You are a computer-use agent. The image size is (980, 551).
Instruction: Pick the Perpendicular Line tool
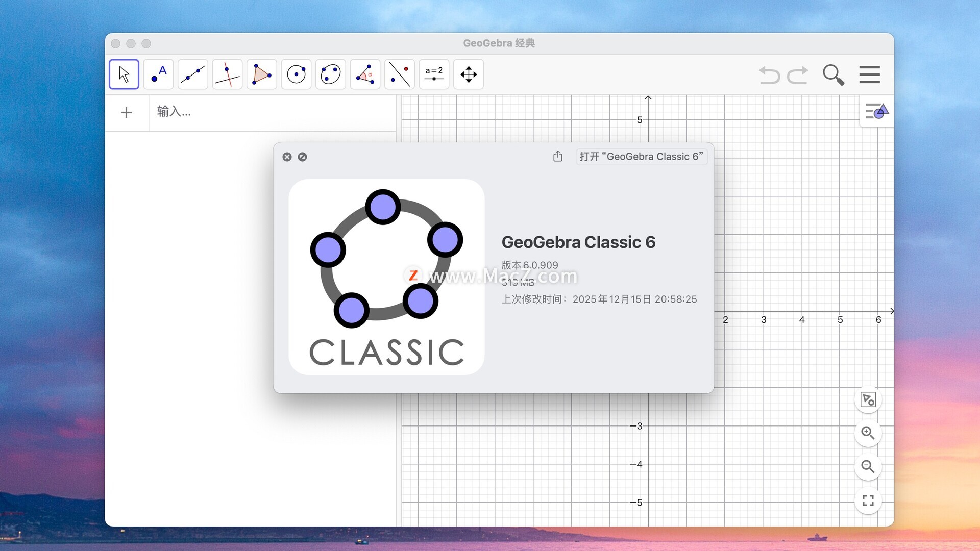click(x=227, y=74)
